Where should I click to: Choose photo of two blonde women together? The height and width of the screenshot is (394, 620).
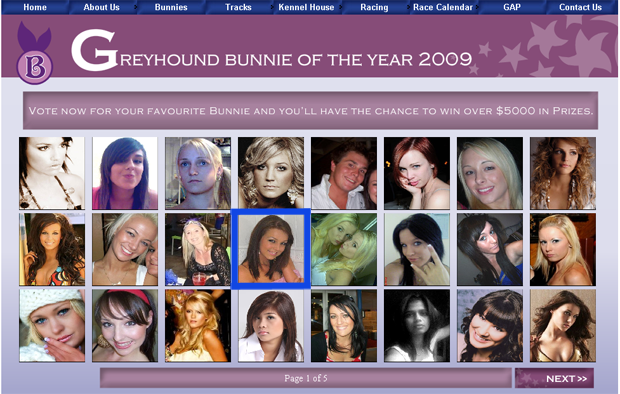point(344,249)
